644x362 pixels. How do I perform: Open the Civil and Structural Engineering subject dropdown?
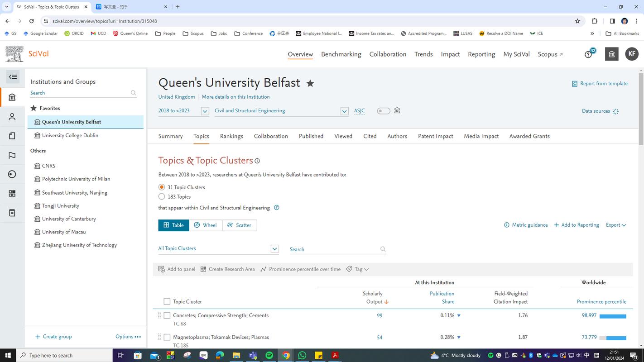(344, 111)
